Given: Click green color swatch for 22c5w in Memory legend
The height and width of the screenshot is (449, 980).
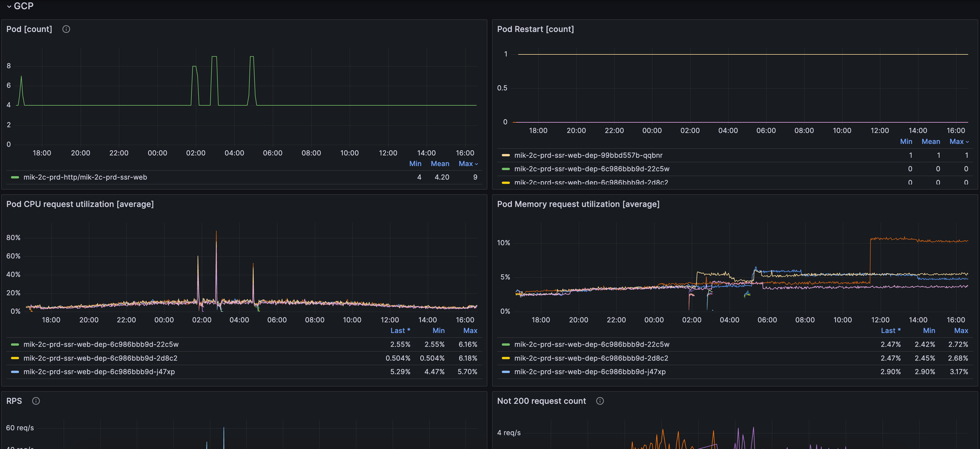Looking at the screenshot, I should click(x=506, y=345).
